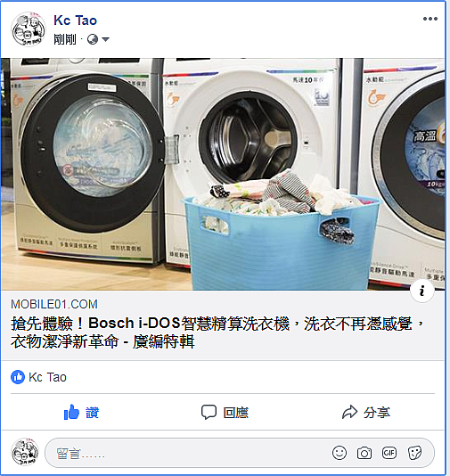Click the 分享 share button
Viewport: 450px width, 476px height.
pyautogui.click(x=365, y=412)
